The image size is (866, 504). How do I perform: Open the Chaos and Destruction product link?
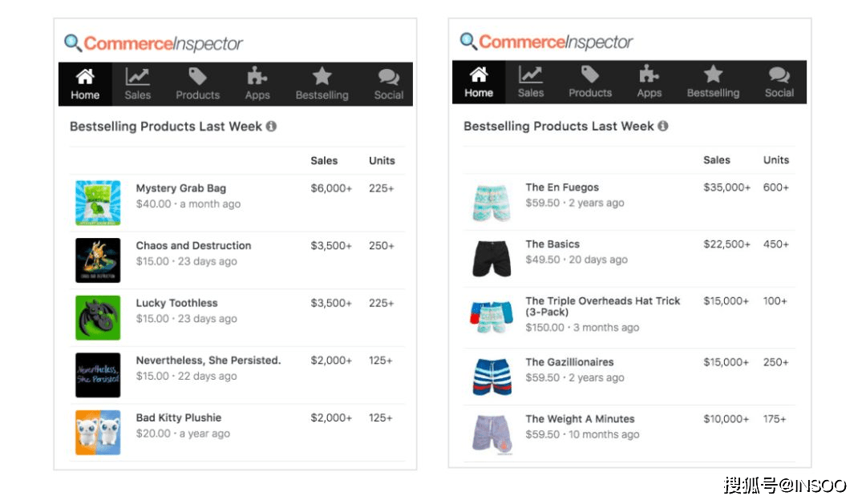(x=193, y=246)
